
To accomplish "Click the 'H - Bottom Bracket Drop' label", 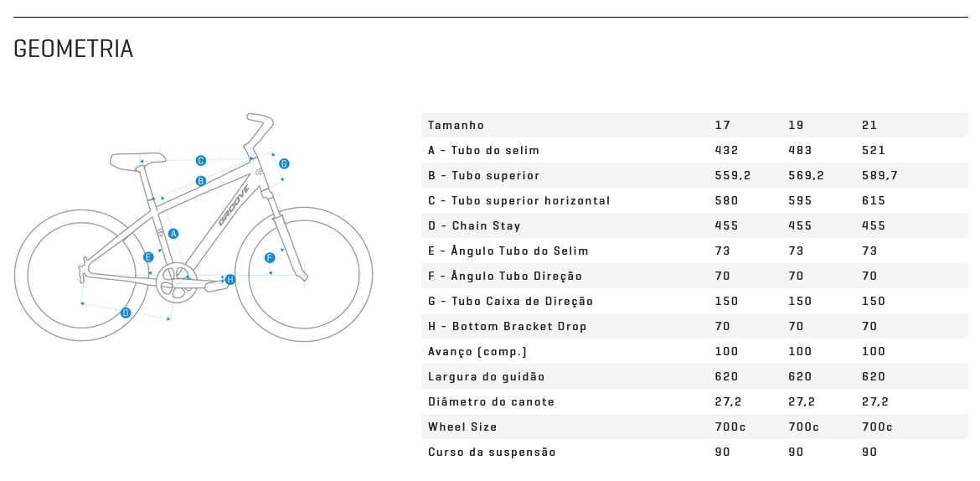I will pos(508,327).
